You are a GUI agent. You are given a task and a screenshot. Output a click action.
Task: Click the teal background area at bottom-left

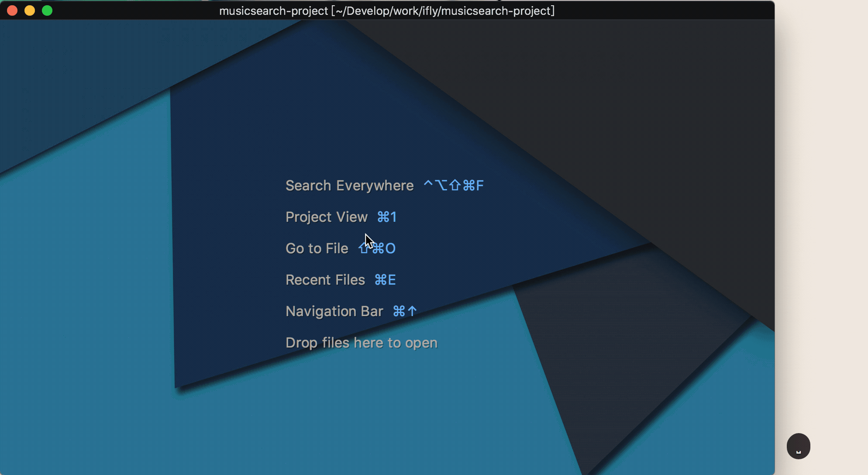pos(87,393)
